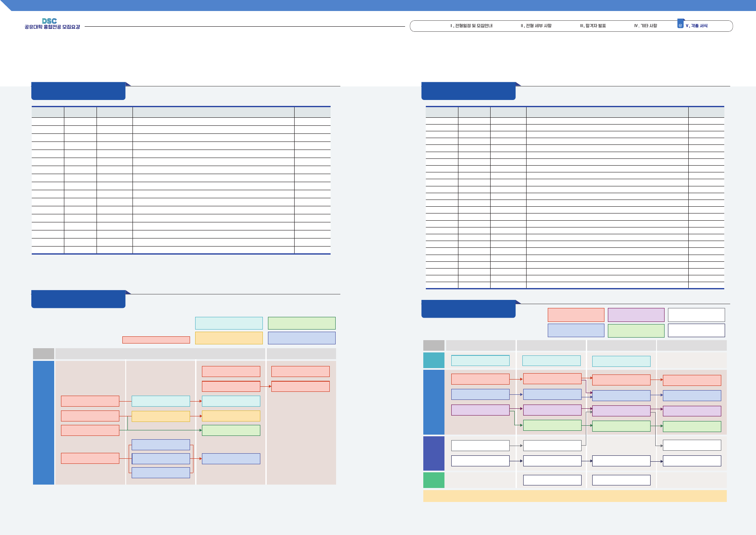Select the green row label in right flowchart
This screenshot has width=756, height=535.
coord(433,480)
